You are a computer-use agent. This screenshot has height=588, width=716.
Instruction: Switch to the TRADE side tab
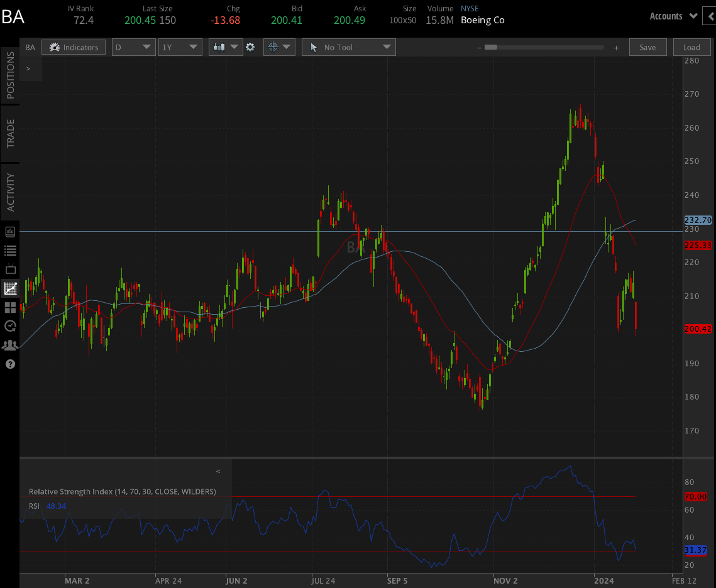point(10,133)
